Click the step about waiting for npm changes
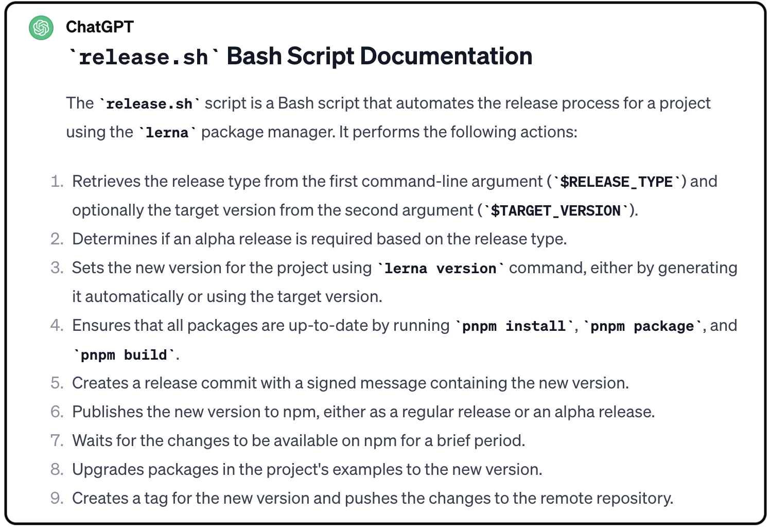The width and height of the screenshot is (770, 532). click(299, 441)
